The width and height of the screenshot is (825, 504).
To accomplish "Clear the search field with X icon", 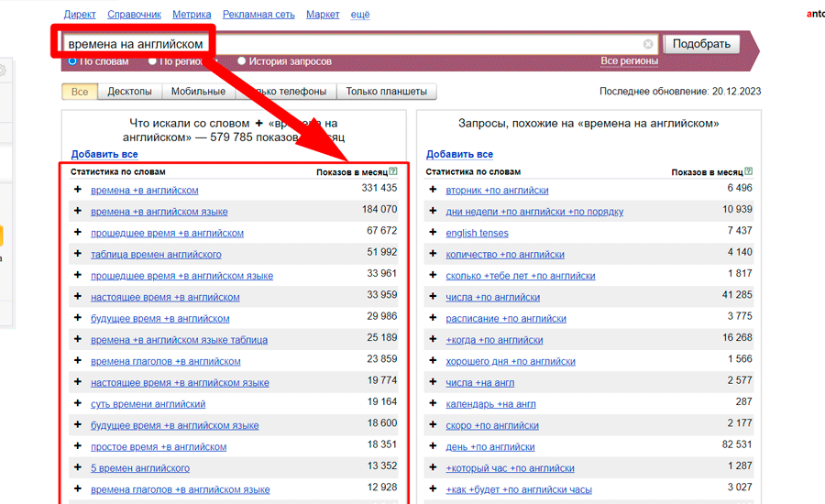I will pyautogui.click(x=648, y=44).
